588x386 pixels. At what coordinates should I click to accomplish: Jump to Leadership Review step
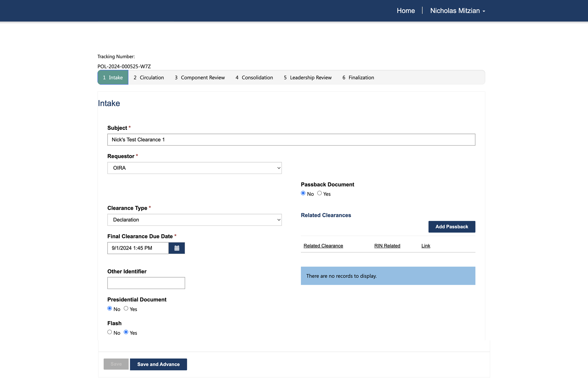click(x=307, y=77)
